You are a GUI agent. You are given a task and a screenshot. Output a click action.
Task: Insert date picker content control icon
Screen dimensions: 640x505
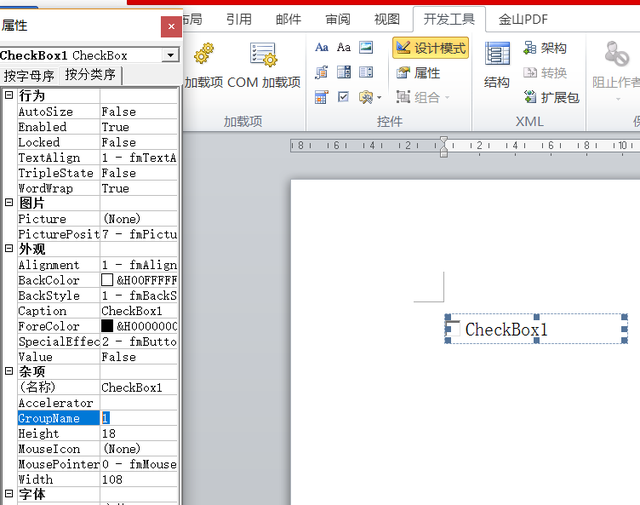tap(321, 97)
